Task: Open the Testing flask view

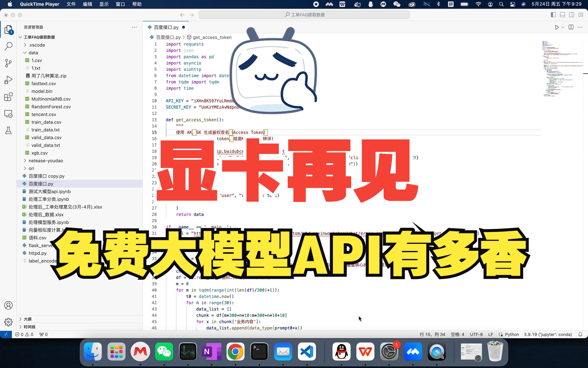Action: coord(9,130)
